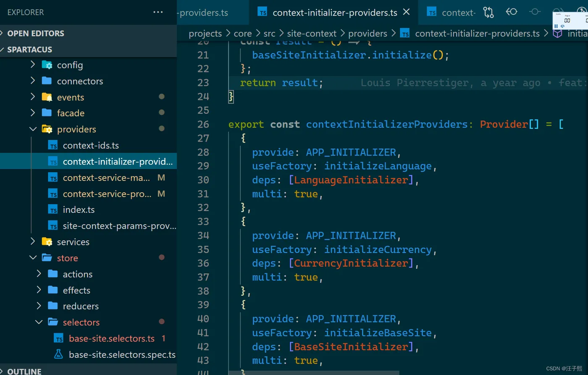Click the file name breadcrumb context-initializer-providers.ts
The height and width of the screenshot is (375, 588).
pos(477,34)
